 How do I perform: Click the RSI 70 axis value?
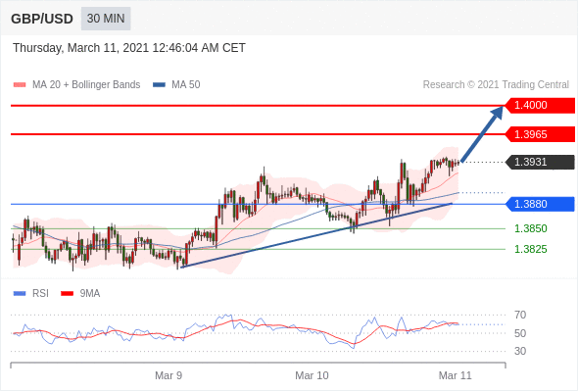coord(520,315)
